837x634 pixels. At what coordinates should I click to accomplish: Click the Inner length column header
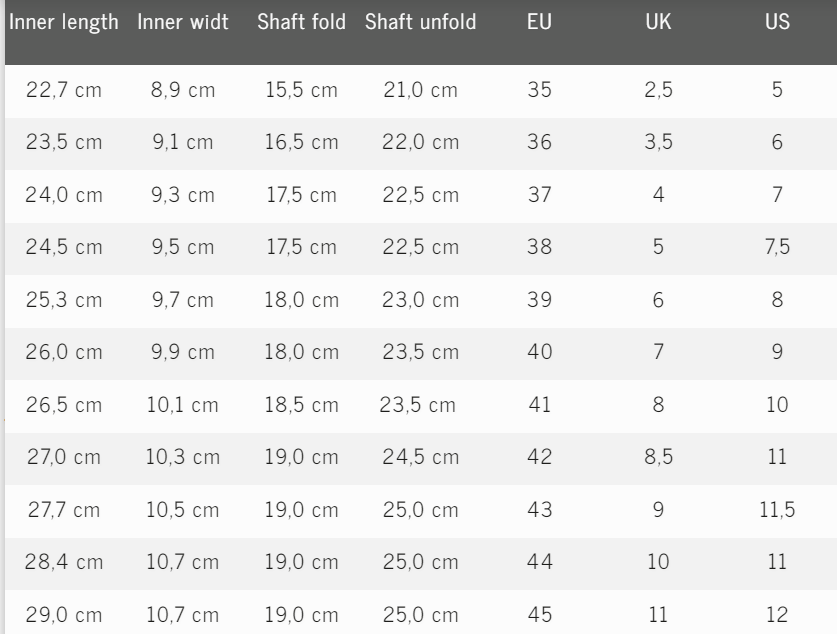[64, 22]
